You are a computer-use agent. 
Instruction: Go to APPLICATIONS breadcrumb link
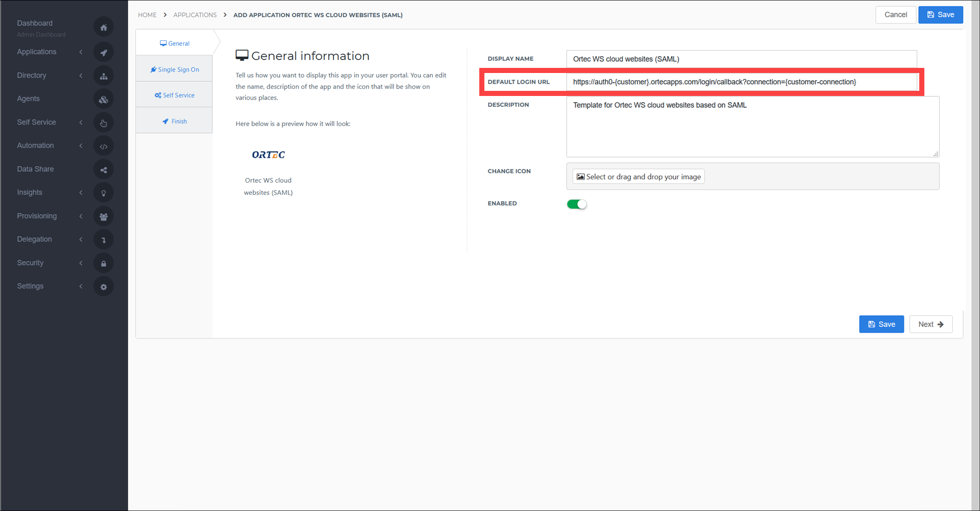click(x=195, y=15)
